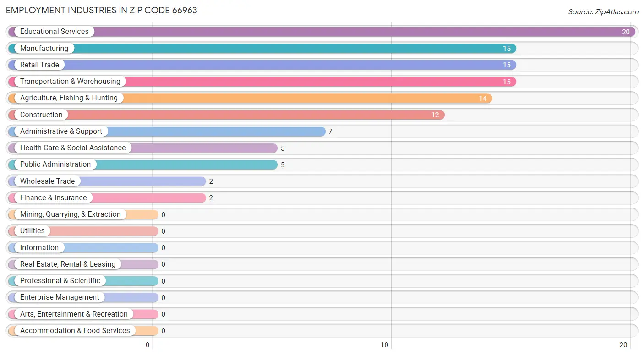
Task: Click Mining, Quarrying, & Extraction label
Action: (x=71, y=214)
